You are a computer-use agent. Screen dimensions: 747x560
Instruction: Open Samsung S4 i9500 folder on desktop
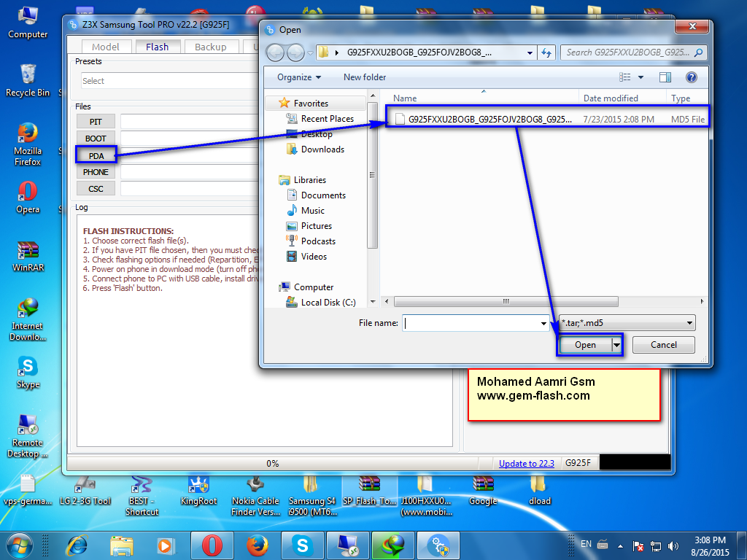click(312, 496)
